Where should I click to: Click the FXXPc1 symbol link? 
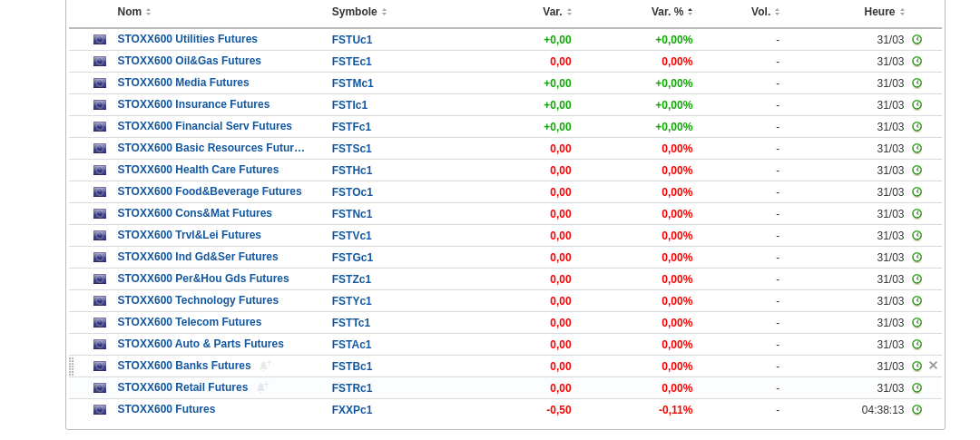coord(352,410)
